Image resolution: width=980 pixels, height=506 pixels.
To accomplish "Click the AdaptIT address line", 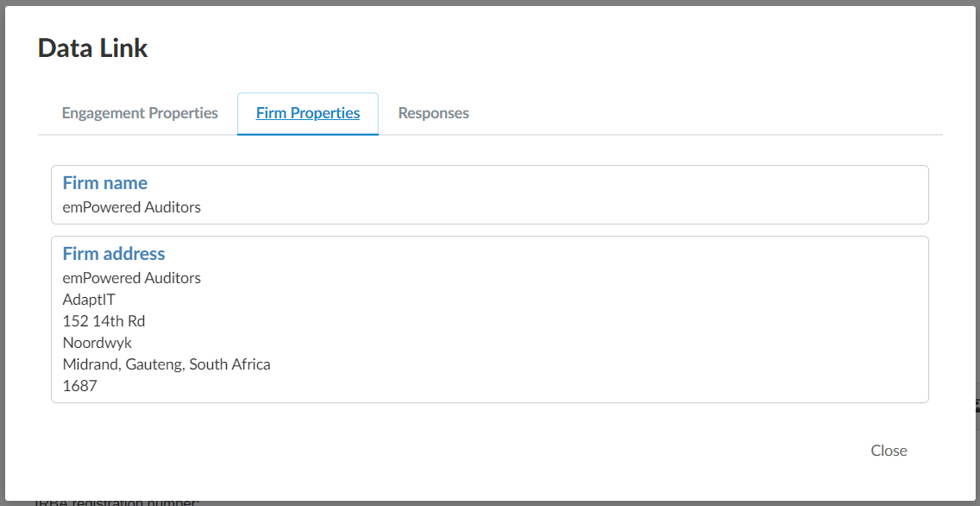I will 89,300.
